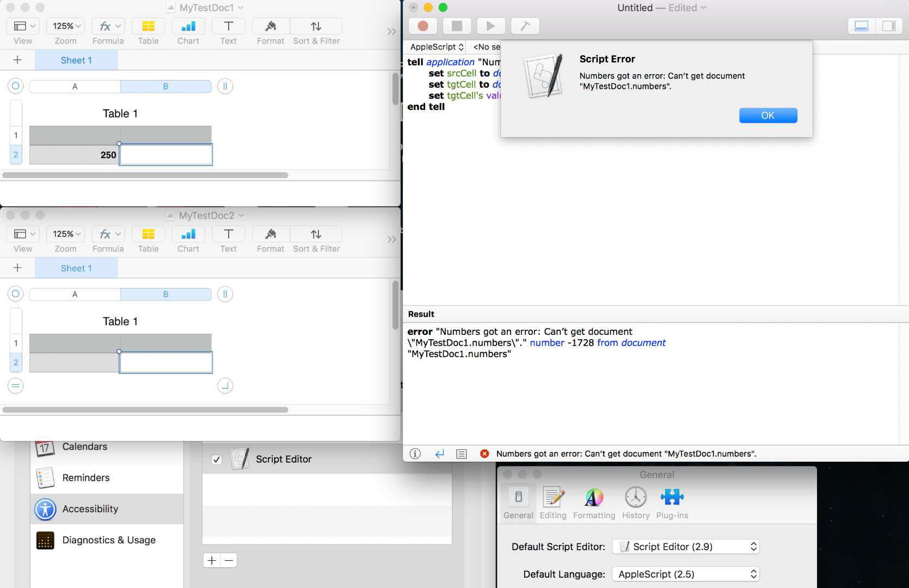
Task: Open the Default Language dropdown
Action: point(686,574)
